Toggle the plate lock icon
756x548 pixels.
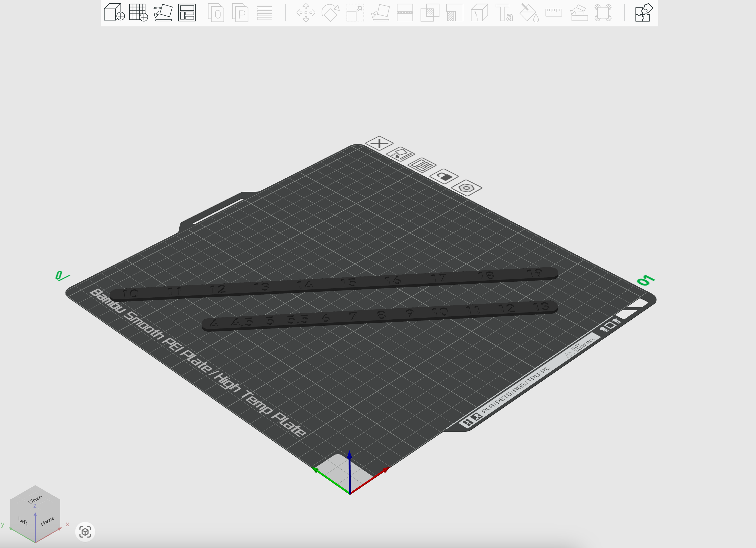[444, 176]
